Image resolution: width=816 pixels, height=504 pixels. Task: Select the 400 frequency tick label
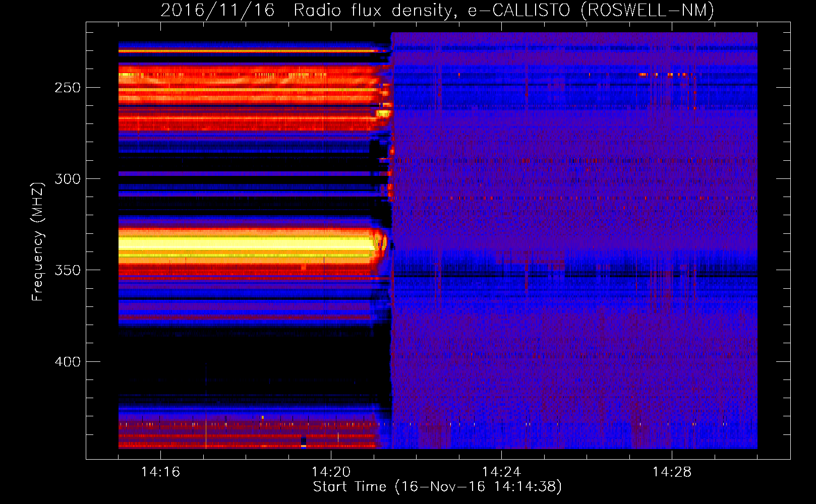click(x=68, y=362)
